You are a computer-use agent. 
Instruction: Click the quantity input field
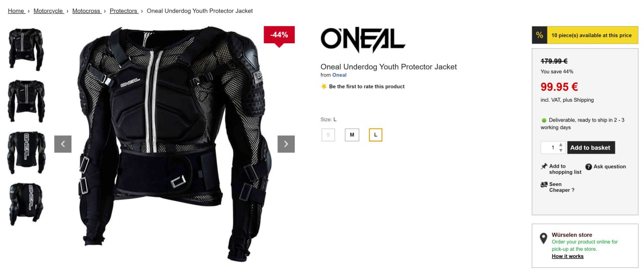[x=549, y=148]
